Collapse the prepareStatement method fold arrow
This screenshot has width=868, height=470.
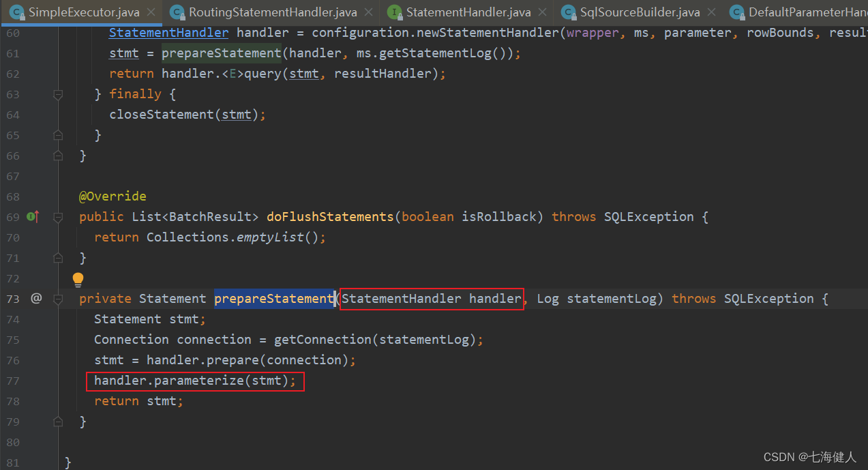point(58,298)
